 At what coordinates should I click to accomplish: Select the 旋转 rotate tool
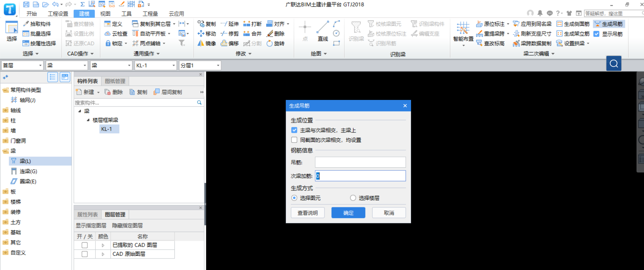tap(276, 43)
